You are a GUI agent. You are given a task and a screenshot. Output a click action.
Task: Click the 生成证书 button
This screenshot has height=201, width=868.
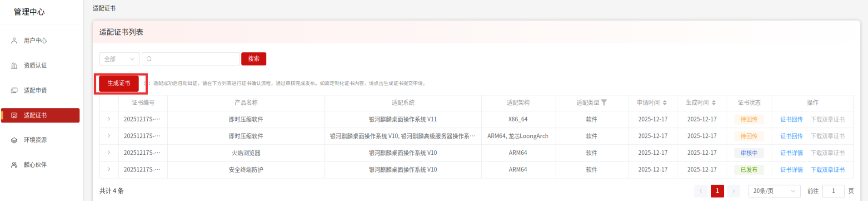click(119, 83)
